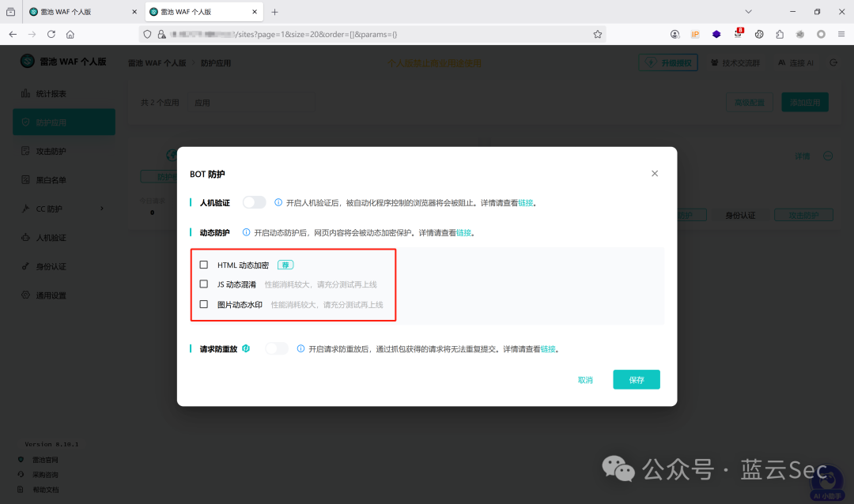Click the 详情 link on the application card
The width and height of the screenshot is (854, 504).
coord(803,156)
